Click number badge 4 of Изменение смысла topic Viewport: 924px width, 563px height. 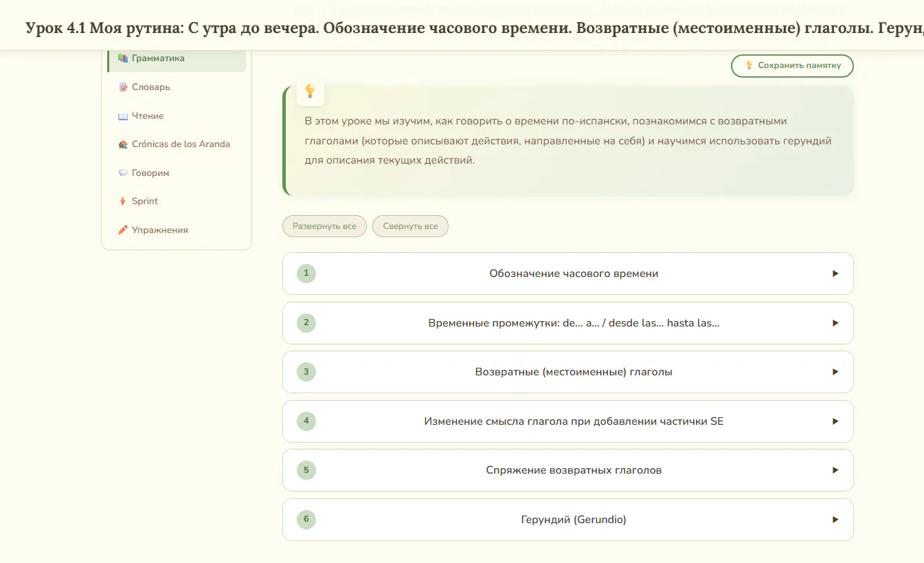pos(306,421)
